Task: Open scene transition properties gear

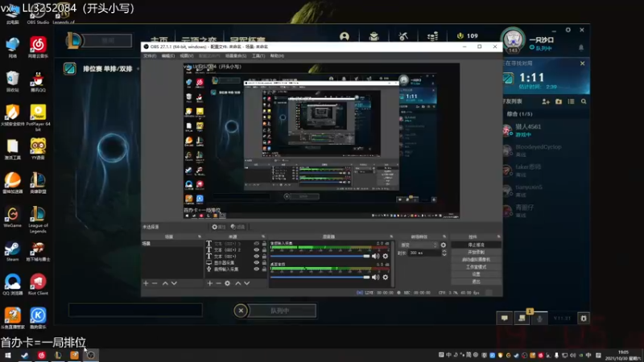Action: click(444, 245)
